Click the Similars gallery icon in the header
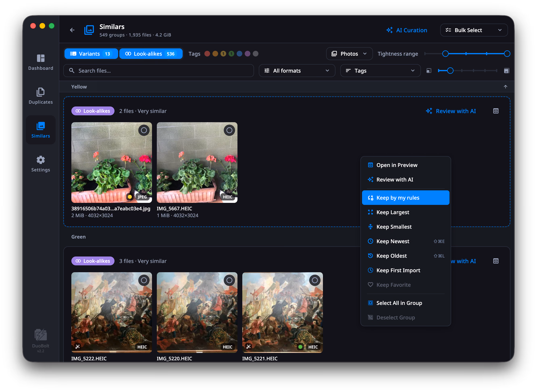 89,30
